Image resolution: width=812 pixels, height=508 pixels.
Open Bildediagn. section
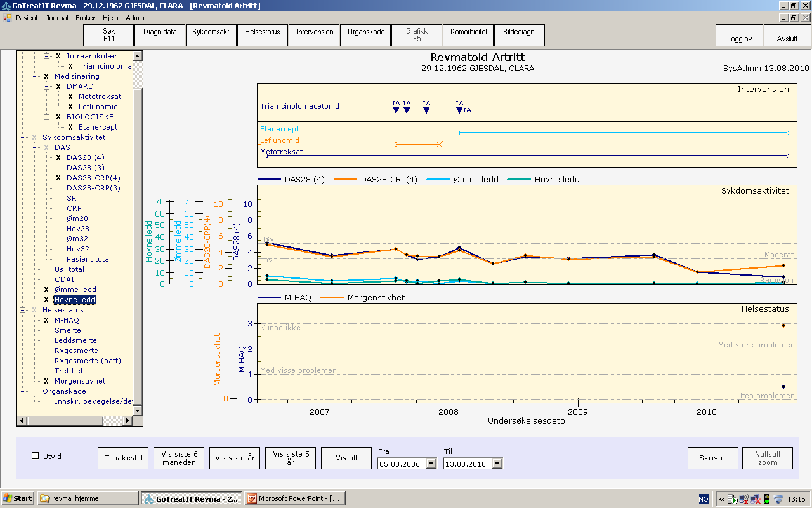pos(520,35)
